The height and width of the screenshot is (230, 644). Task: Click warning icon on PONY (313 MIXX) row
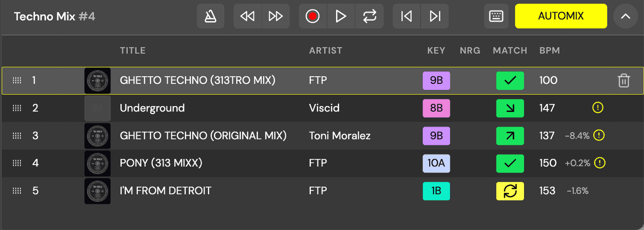[x=599, y=163]
